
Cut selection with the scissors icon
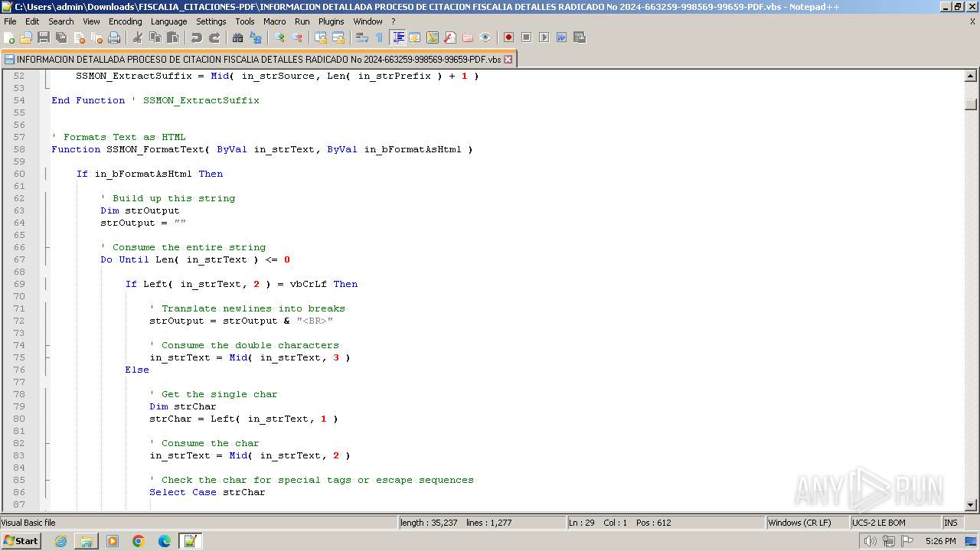point(138,37)
